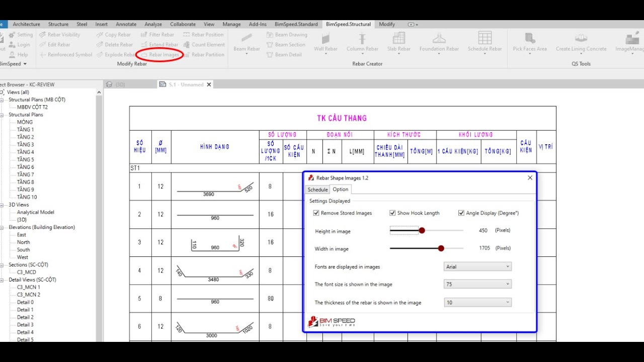The width and height of the screenshot is (644, 362).
Task: Open the BimSpeed.Standard ribbon tab
Action: (x=296, y=24)
